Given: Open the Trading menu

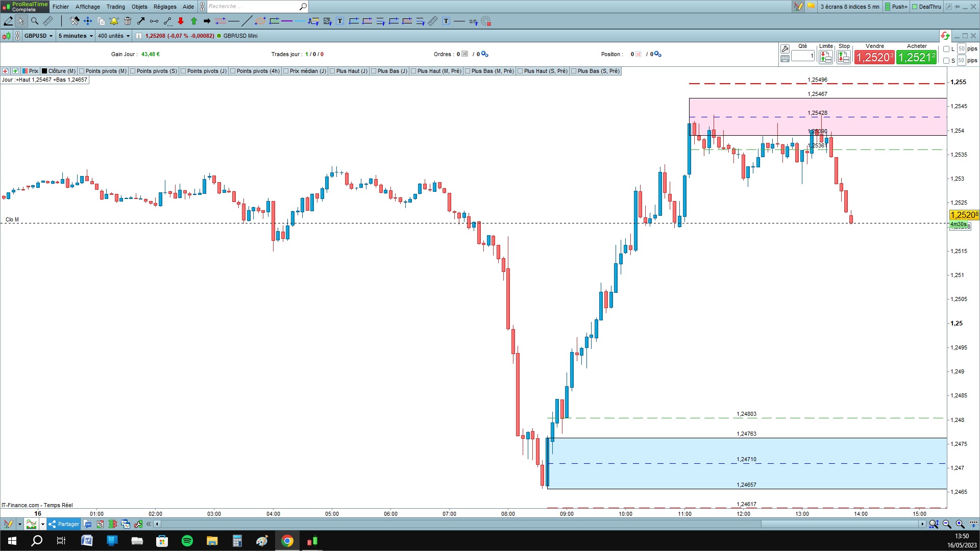Looking at the screenshot, I should pyautogui.click(x=115, y=7).
